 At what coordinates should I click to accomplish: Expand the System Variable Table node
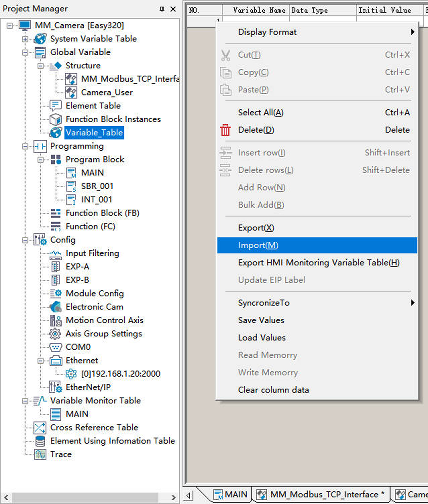tap(25, 39)
